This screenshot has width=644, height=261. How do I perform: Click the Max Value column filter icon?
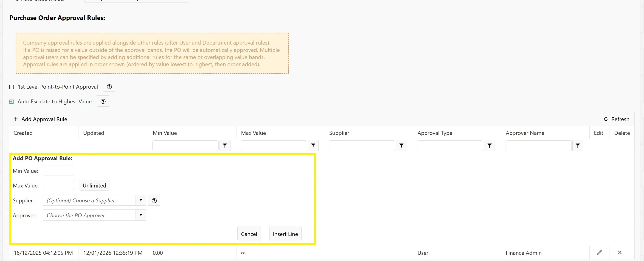coord(313,146)
